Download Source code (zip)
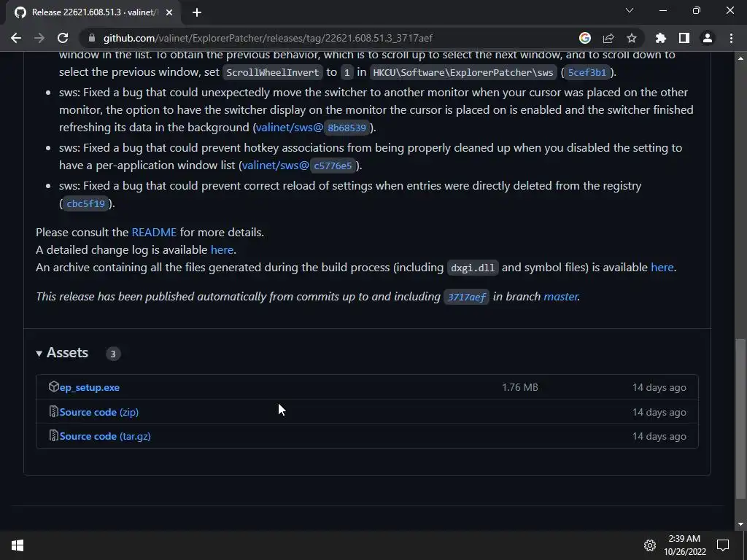This screenshot has width=747, height=560. point(99,413)
